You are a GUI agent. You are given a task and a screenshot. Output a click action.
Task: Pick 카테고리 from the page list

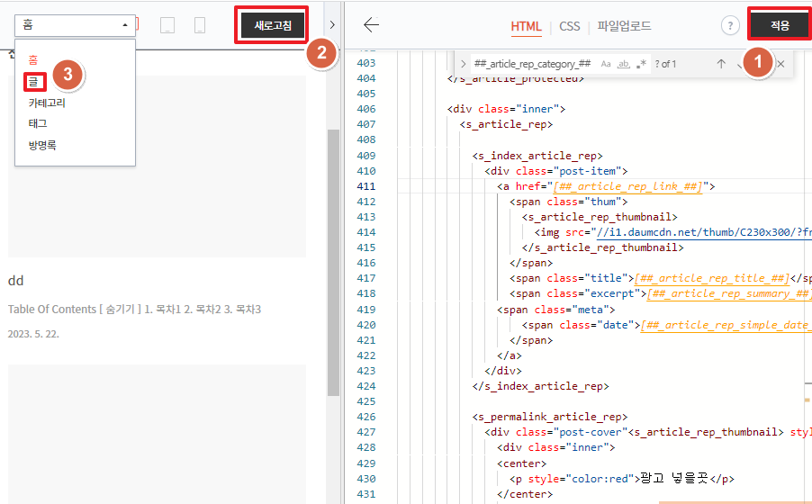47,103
